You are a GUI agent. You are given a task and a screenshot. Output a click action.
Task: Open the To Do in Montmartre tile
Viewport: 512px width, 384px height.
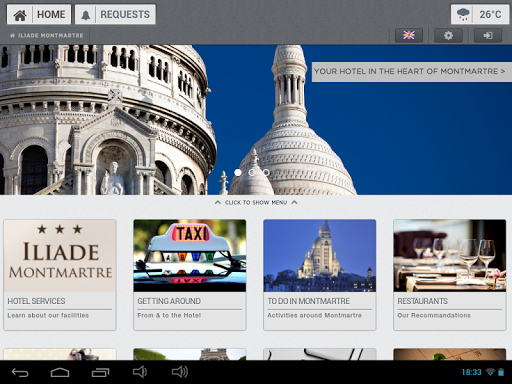(320, 275)
